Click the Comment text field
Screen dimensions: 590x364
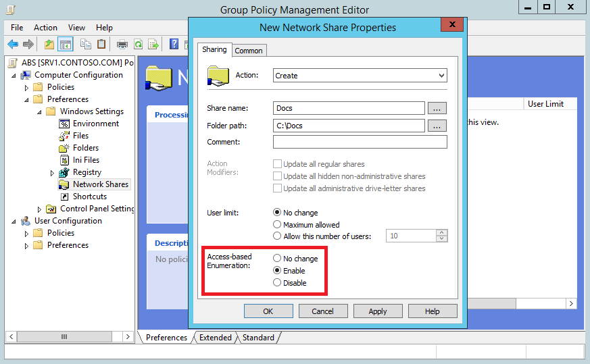pos(360,142)
